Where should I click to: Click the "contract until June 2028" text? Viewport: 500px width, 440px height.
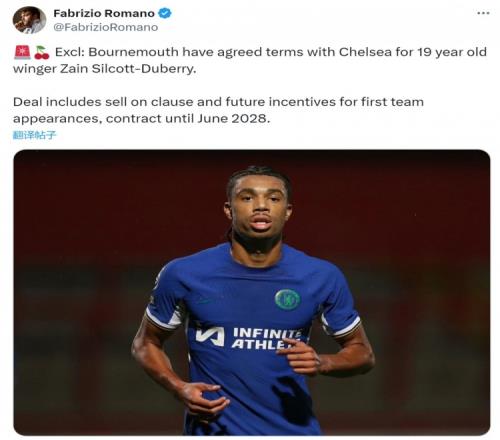188,118
